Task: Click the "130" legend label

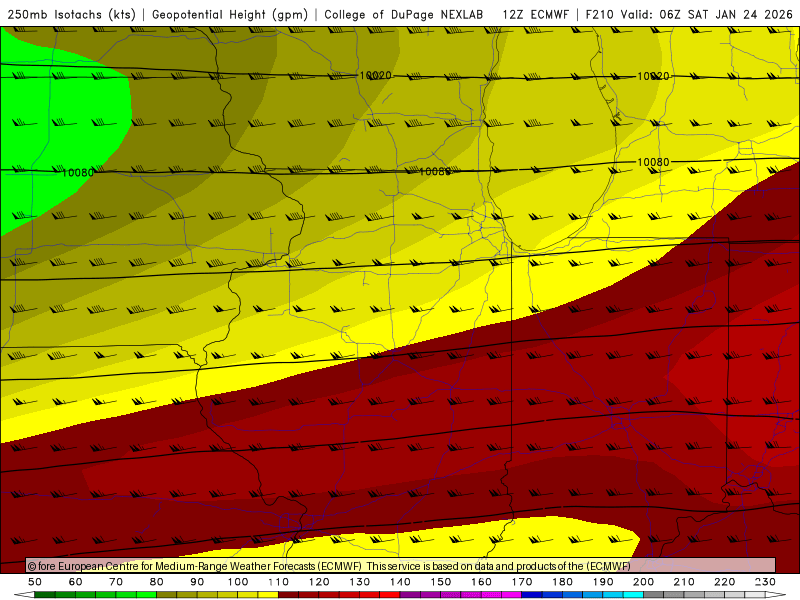Action: (359, 582)
